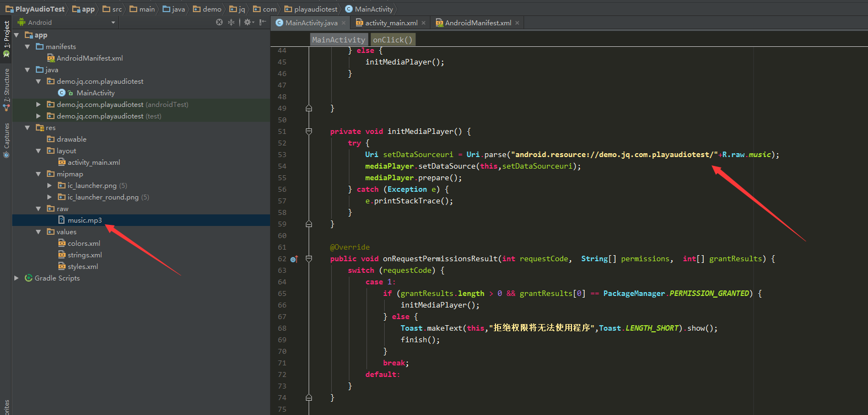
Task: Collapse the values folder
Action: pos(38,232)
